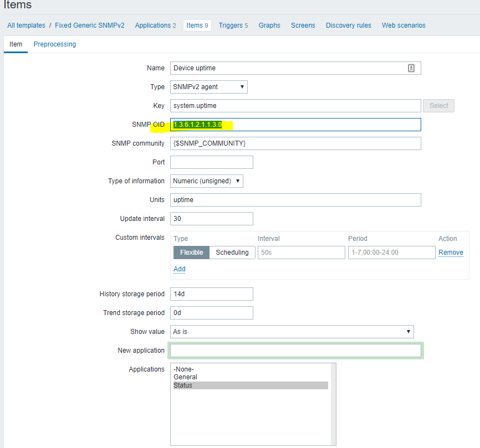The width and height of the screenshot is (480, 448).
Task: Click the Select button next to Key field
Action: [438, 105]
